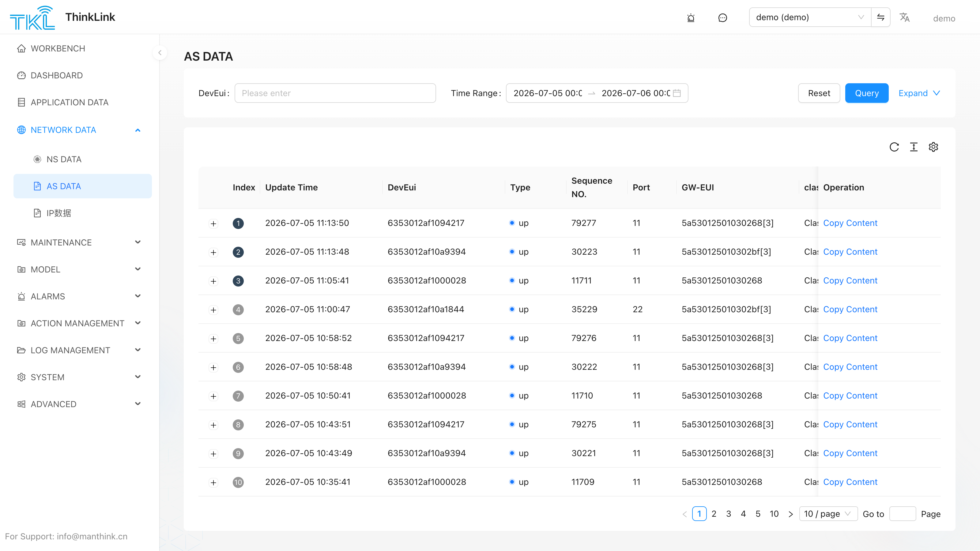This screenshot has width=980, height=551.
Task: Expand row 4 with the plus icon
Action: [213, 310]
